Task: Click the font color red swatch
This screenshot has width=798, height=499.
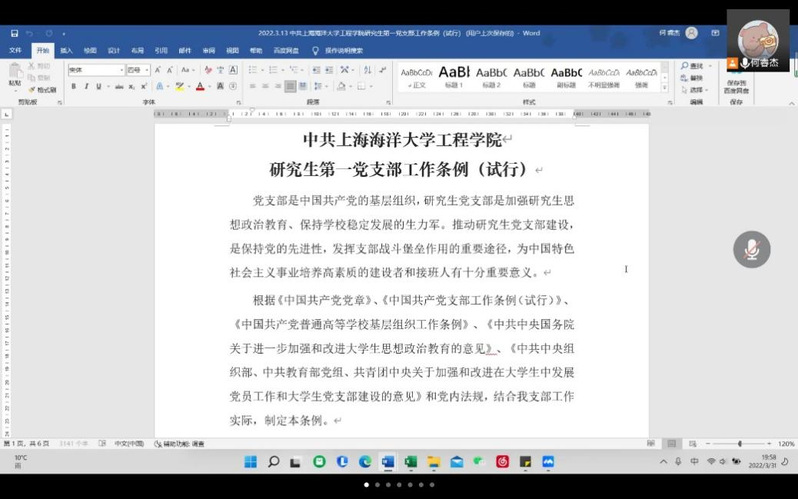Action: pyautogui.click(x=200, y=87)
